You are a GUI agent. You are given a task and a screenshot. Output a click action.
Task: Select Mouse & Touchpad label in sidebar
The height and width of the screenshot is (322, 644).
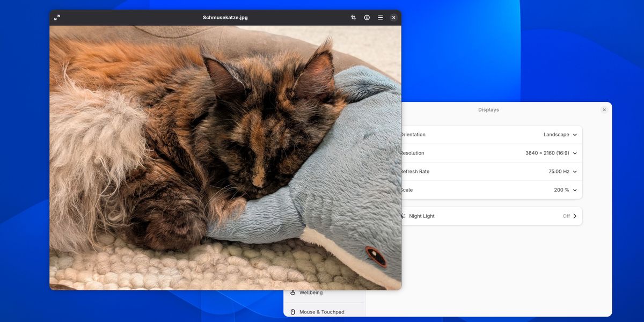click(321, 312)
